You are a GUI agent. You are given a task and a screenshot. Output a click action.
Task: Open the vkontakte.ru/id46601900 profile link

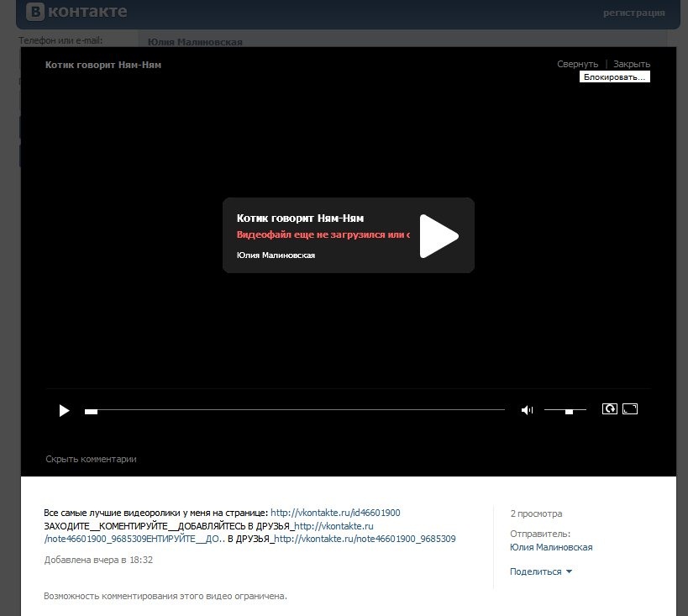coord(335,513)
